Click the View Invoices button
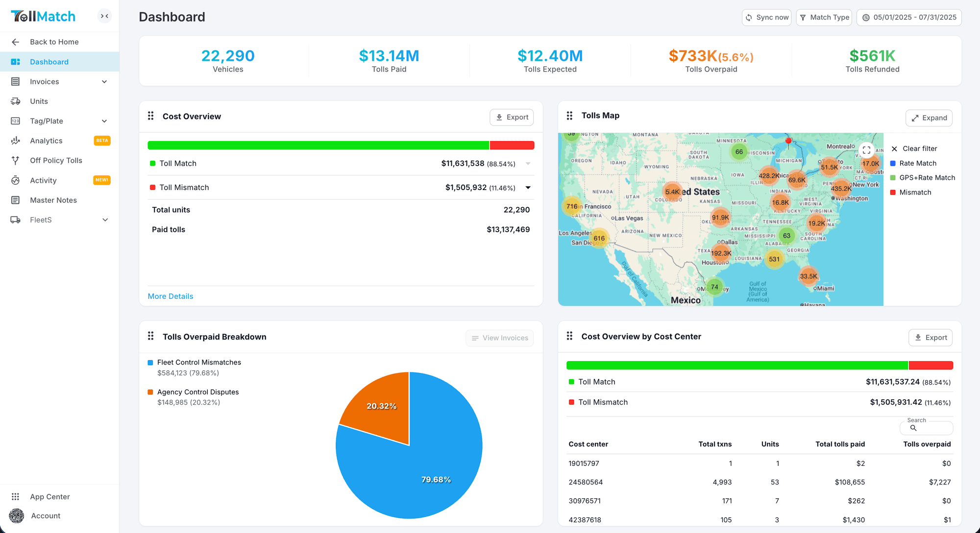The height and width of the screenshot is (533, 980). point(500,338)
